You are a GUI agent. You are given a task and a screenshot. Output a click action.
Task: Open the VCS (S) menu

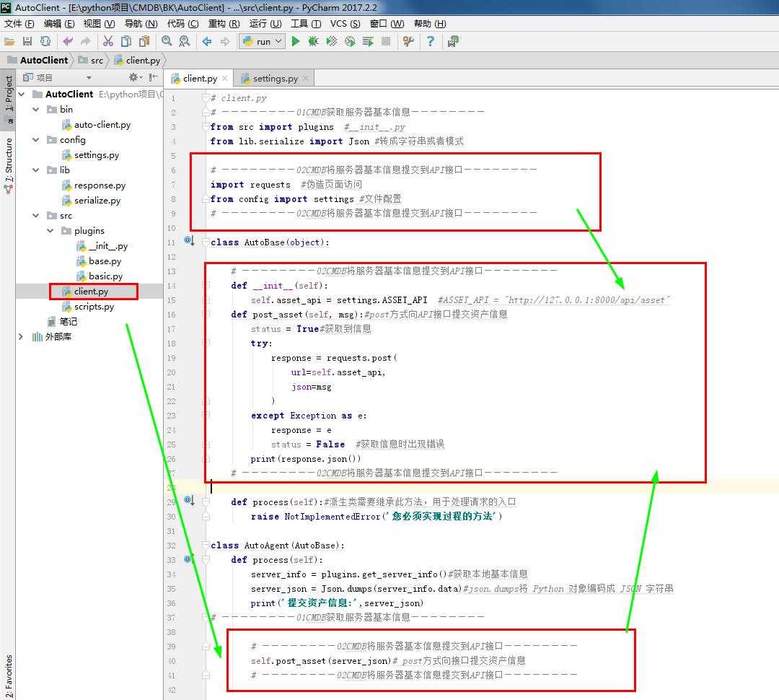coord(345,24)
